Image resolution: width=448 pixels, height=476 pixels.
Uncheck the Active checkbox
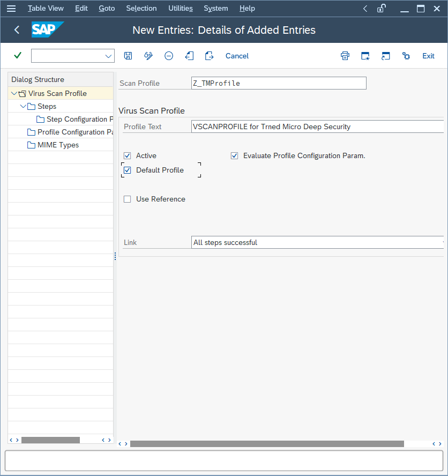click(x=127, y=155)
